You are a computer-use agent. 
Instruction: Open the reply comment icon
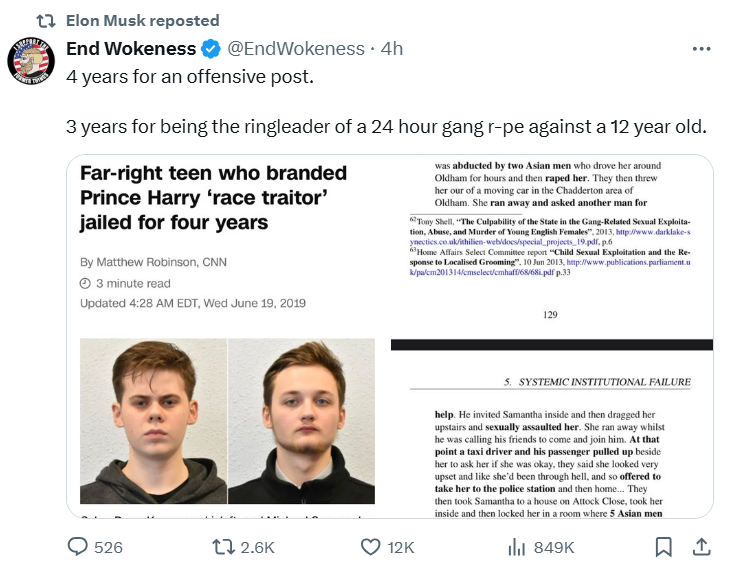click(77, 547)
